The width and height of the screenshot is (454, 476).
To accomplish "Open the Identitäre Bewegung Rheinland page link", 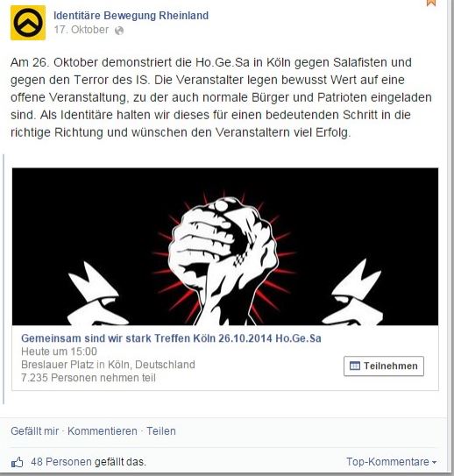I will click(x=131, y=16).
